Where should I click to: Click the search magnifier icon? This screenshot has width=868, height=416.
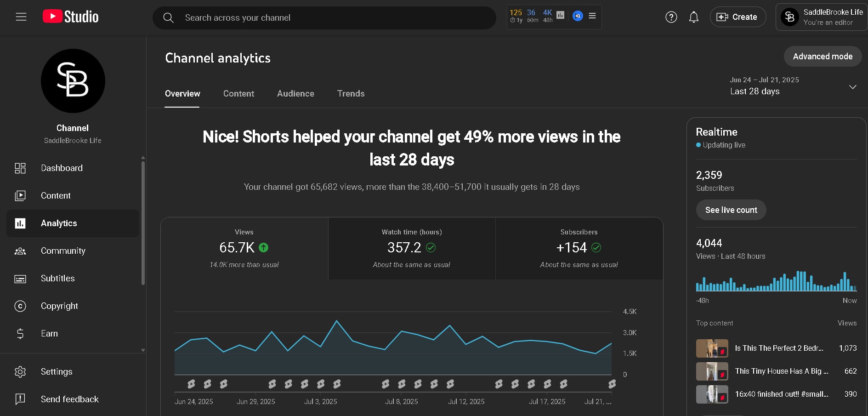(x=169, y=18)
